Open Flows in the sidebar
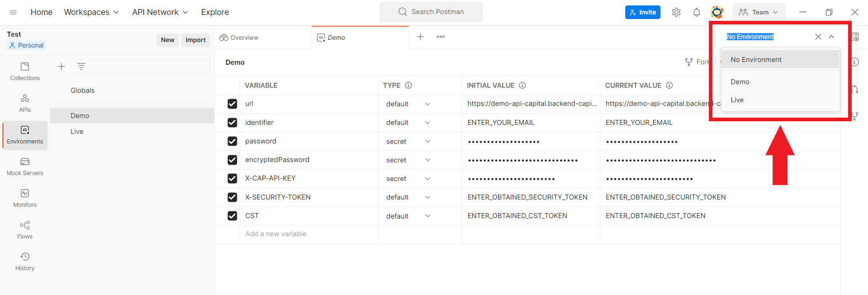 (25, 230)
